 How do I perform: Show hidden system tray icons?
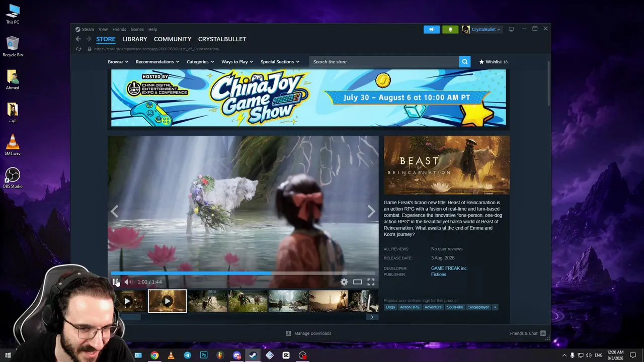[564, 355]
